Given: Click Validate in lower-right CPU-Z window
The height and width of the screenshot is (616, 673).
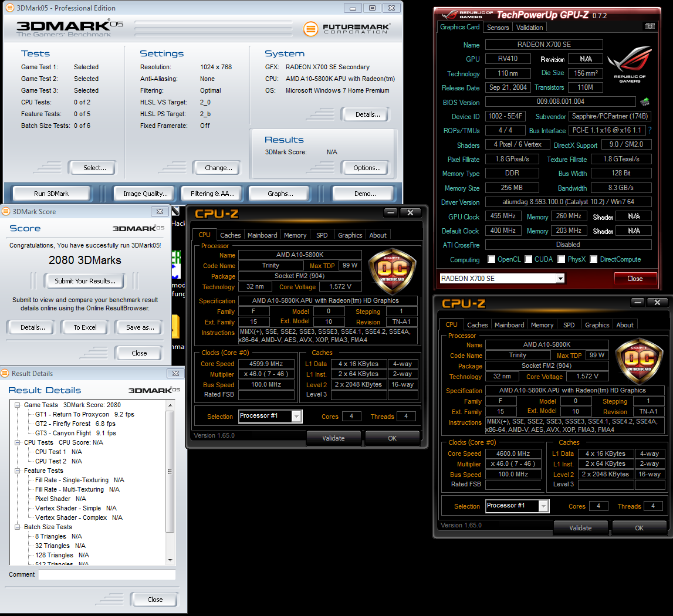Looking at the screenshot, I should [580, 528].
